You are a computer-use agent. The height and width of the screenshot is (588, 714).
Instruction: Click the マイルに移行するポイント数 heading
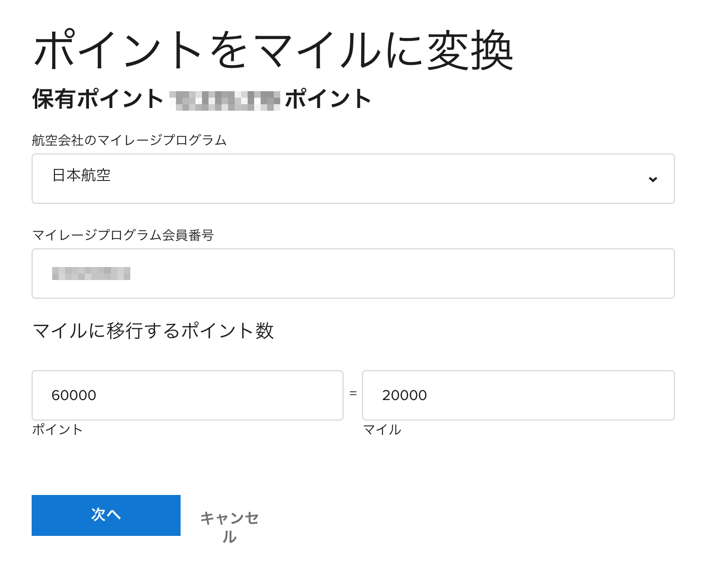pyautogui.click(x=153, y=331)
